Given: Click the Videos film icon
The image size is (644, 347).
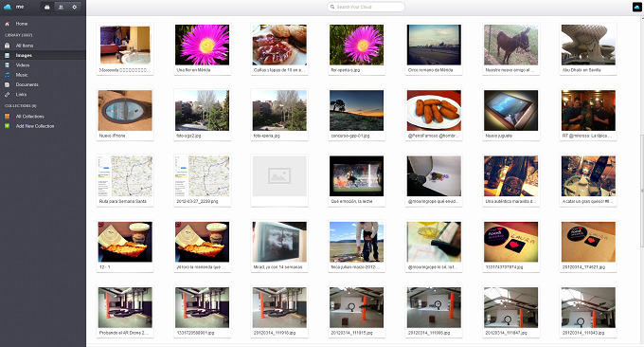Looking at the screenshot, I should [x=7, y=65].
